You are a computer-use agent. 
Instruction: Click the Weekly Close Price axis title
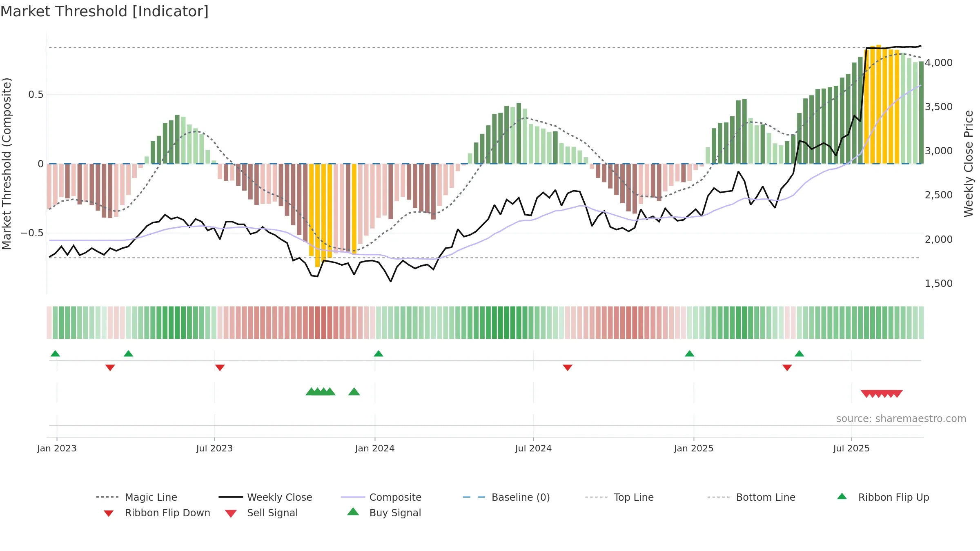969,164
